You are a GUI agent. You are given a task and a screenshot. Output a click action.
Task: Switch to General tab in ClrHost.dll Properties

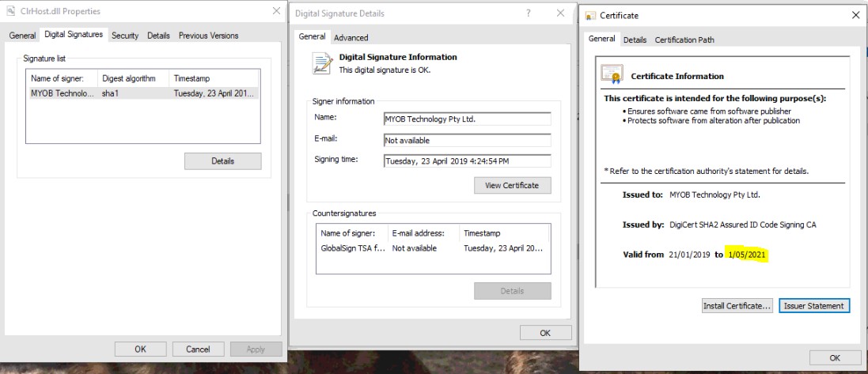point(22,36)
